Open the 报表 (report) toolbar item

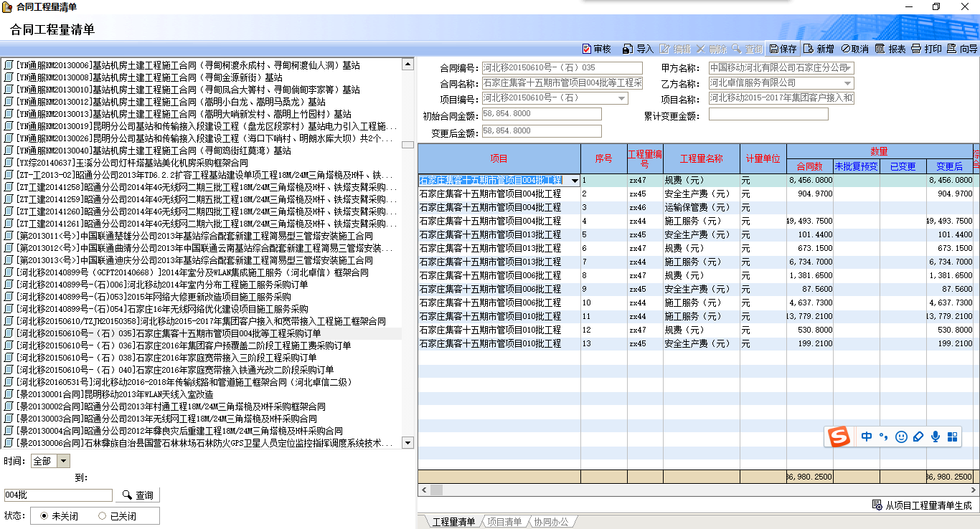(890, 49)
